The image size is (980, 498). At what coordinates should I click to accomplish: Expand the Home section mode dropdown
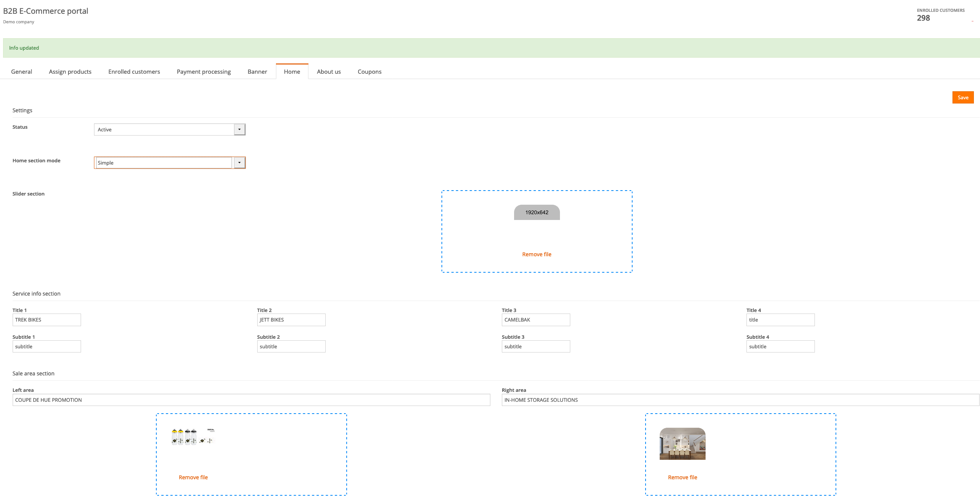pyautogui.click(x=239, y=163)
